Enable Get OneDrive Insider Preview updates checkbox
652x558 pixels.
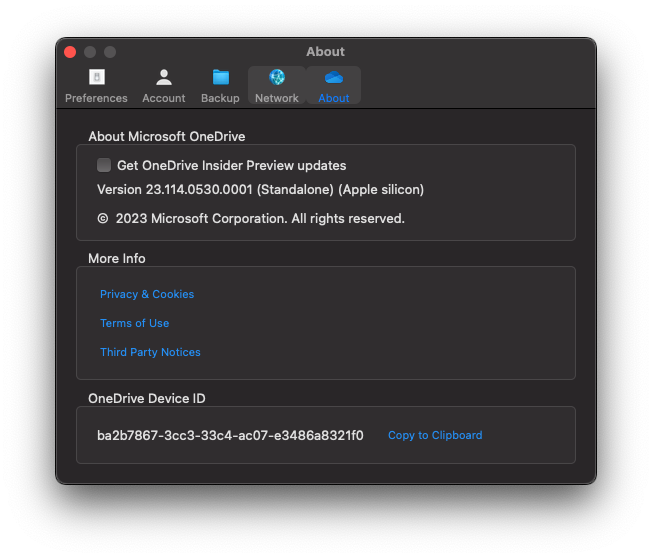(x=104, y=165)
